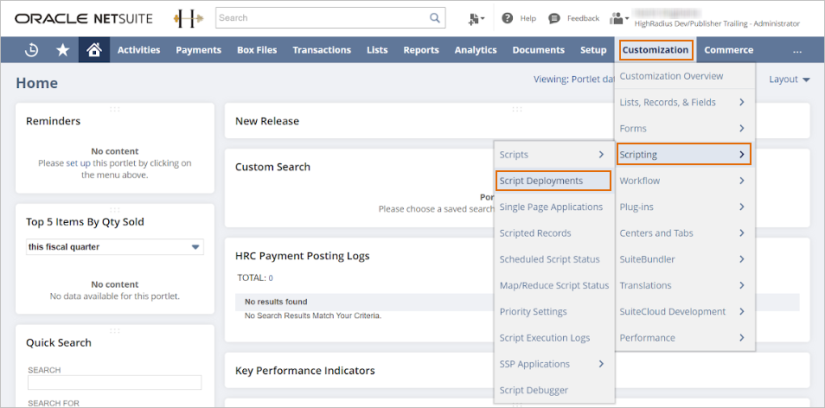Click the Top 5 Items By Qty Sold title

(x=85, y=222)
